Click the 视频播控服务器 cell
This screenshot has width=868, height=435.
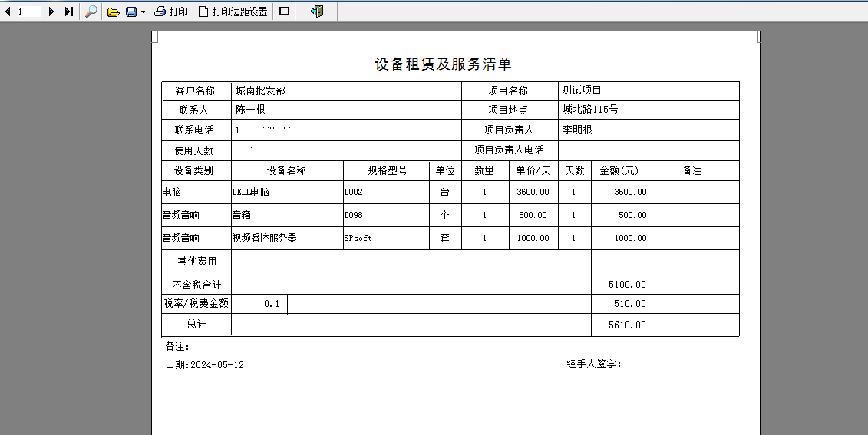(287, 238)
